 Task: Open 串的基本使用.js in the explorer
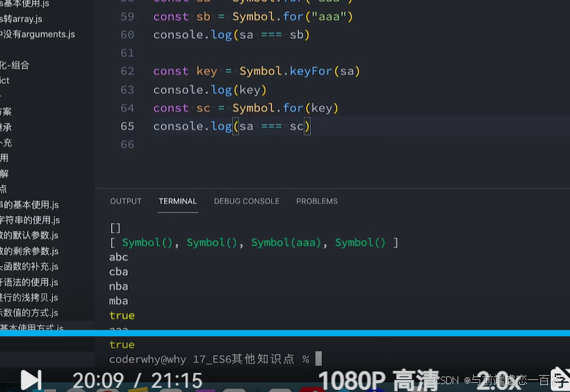tap(30, 205)
